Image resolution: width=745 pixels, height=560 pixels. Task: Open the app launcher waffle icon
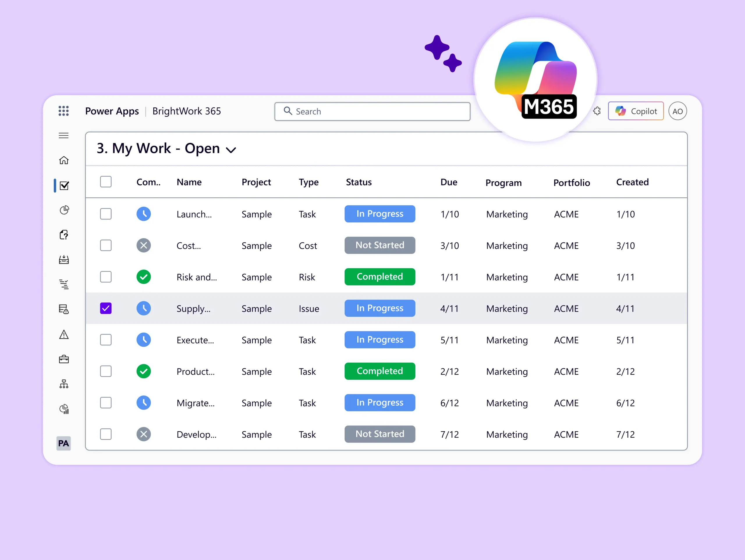click(x=64, y=111)
